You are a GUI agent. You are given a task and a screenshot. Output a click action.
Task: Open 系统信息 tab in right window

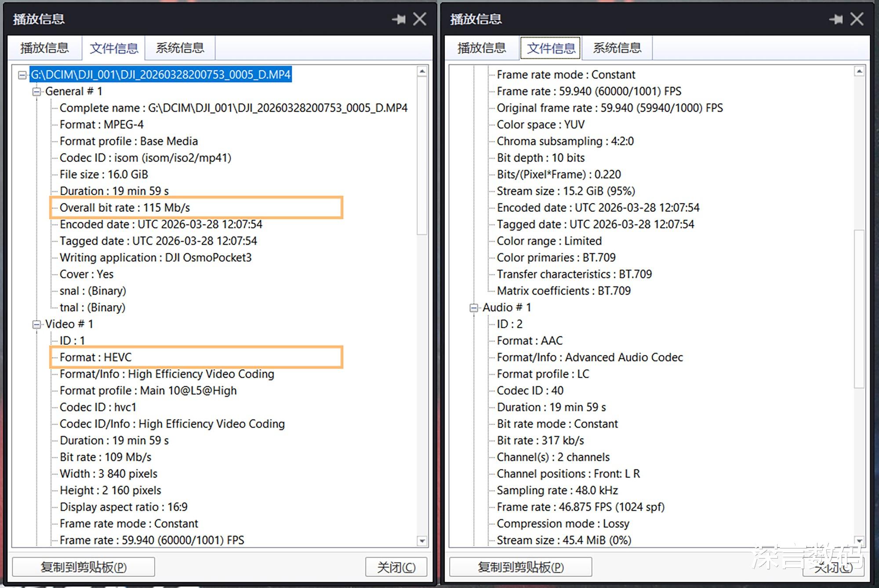(617, 48)
